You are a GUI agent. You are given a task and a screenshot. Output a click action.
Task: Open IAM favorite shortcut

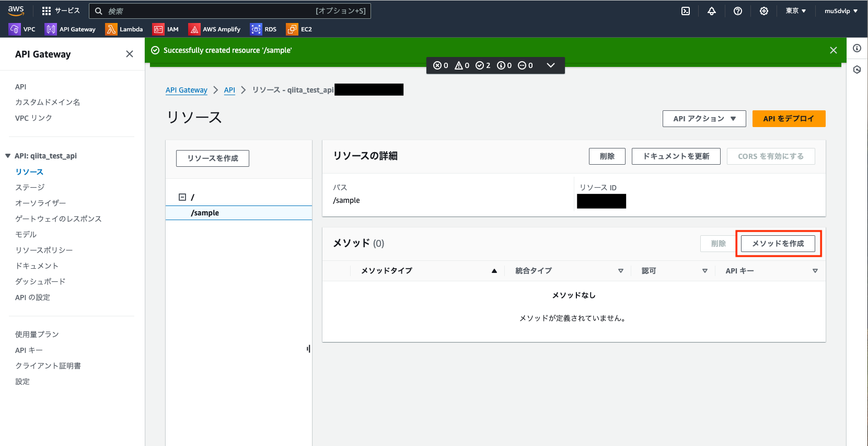point(166,29)
